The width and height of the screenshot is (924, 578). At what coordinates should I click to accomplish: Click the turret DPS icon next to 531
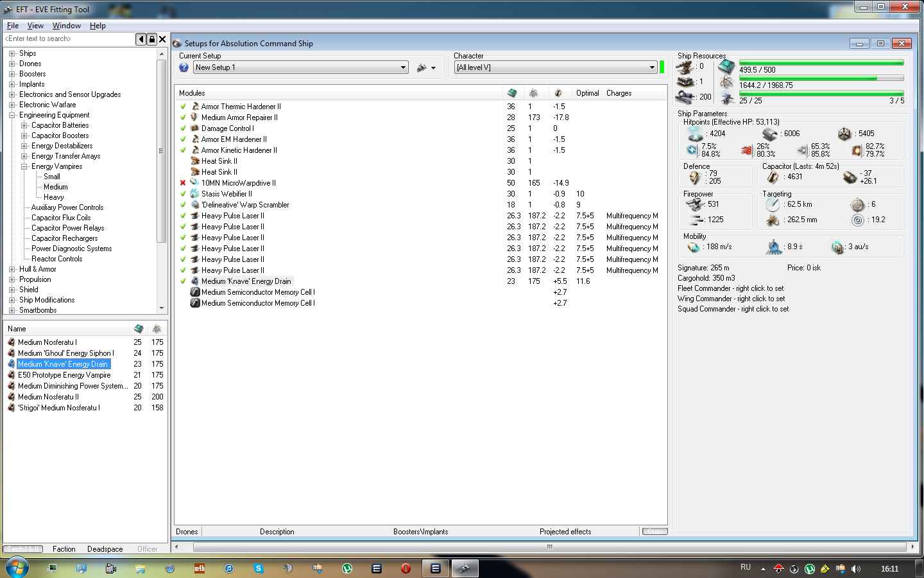[696, 204]
